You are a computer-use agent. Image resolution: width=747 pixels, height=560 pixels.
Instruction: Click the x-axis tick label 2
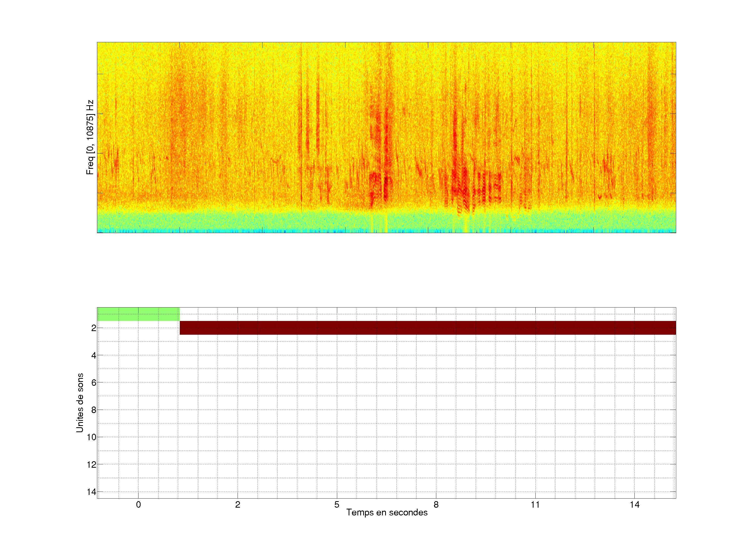[x=238, y=505]
